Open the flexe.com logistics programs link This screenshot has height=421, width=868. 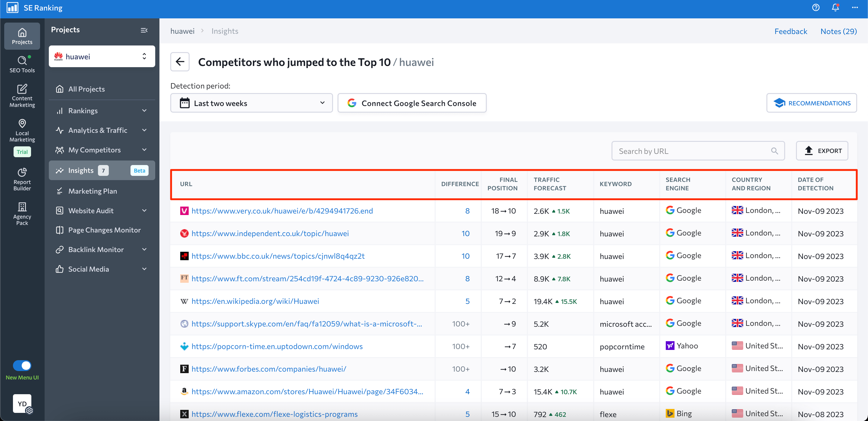pos(275,414)
